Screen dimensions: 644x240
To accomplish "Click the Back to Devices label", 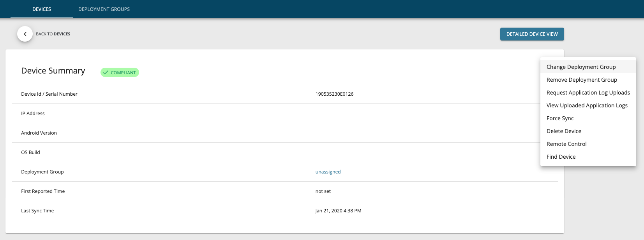I will pyautogui.click(x=53, y=34).
